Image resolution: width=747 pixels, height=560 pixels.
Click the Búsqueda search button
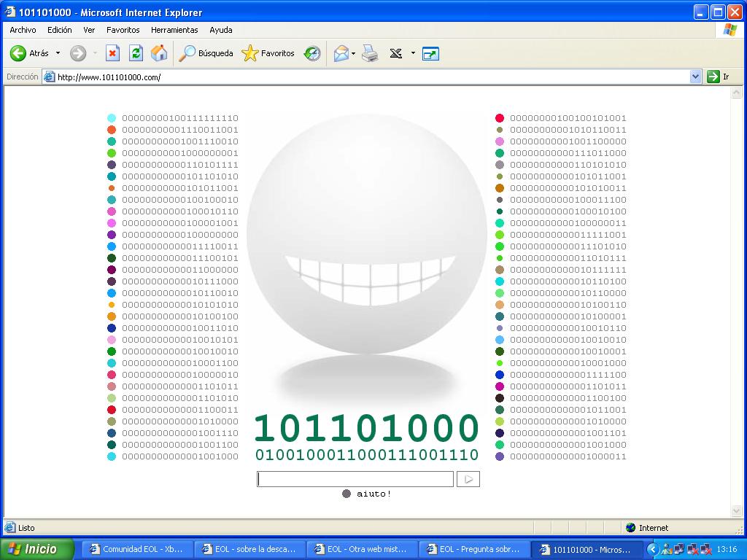coord(206,53)
